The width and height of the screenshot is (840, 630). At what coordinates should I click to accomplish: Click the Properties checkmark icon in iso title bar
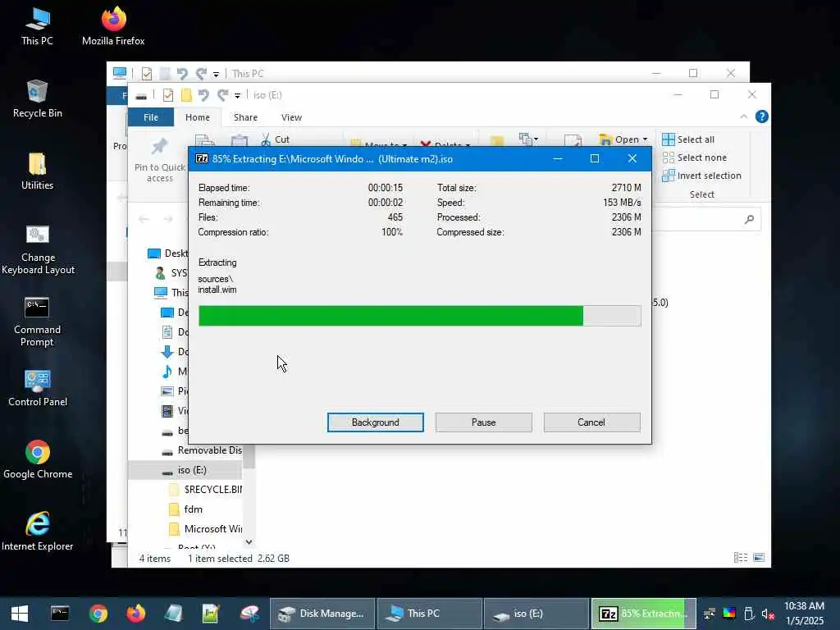pos(167,95)
